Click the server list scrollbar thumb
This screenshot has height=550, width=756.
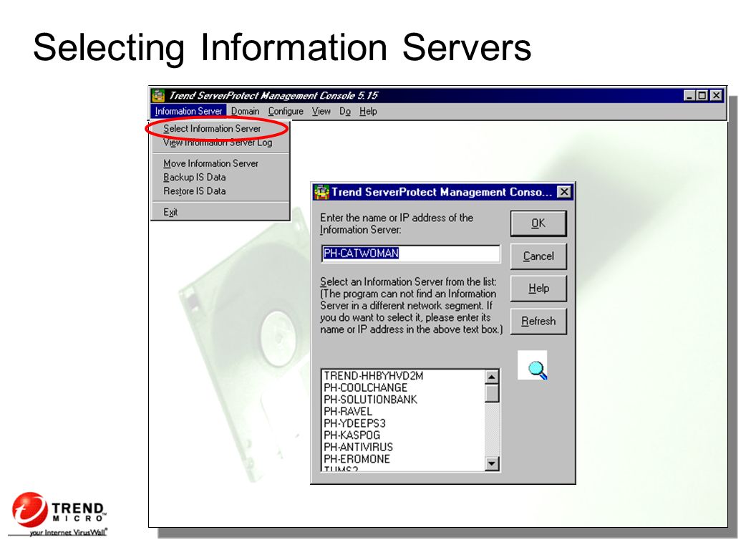491,392
